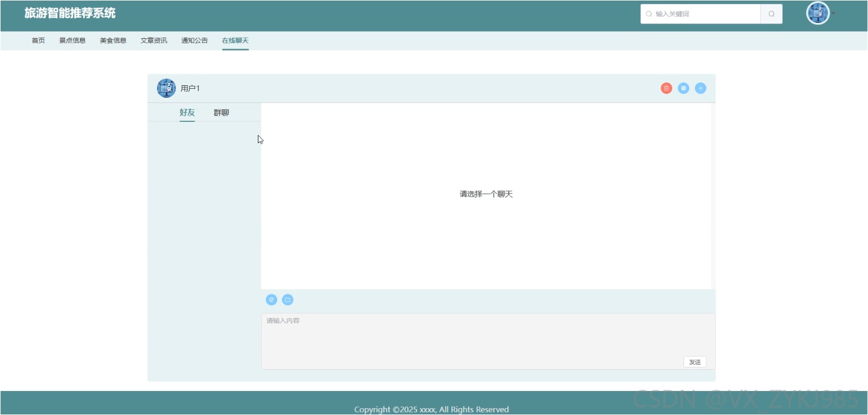The width and height of the screenshot is (868, 415).
Task: Click the round icon left of folder icon
Action: click(x=272, y=299)
